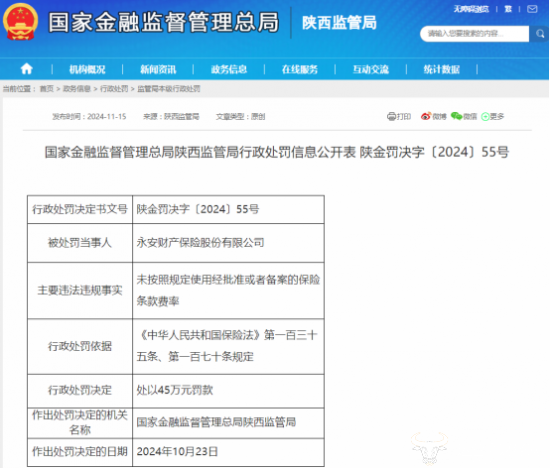This screenshot has height=468, width=550.
Task: Click the article headline ending 55号
Action: pos(277,152)
